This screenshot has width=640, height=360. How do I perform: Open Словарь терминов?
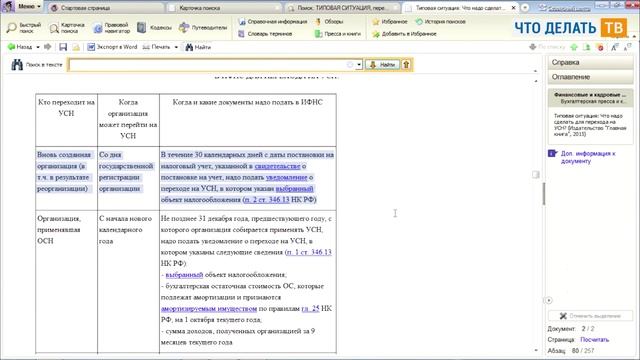point(265,34)
